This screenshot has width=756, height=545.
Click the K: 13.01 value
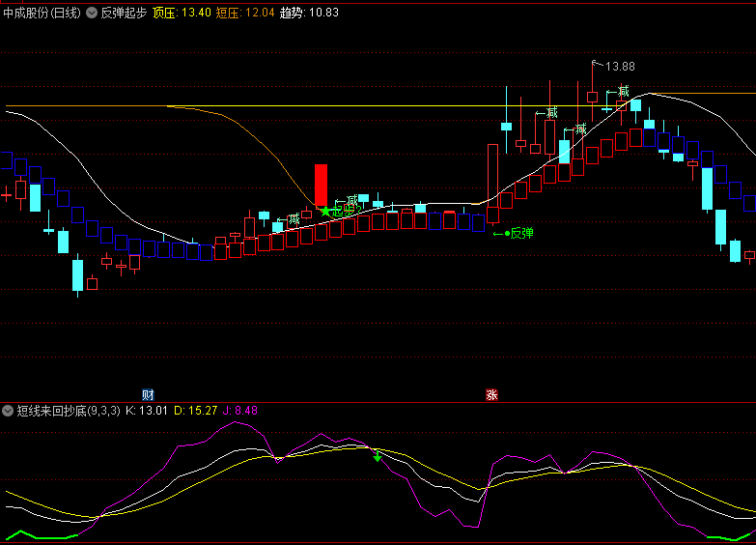coord(147,411)
